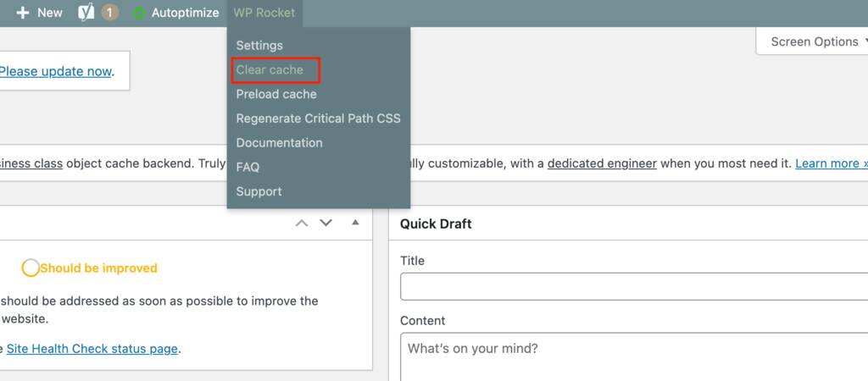Click the green Autoptimize status circle icon
Image resolution: width=868 pixels, height=381 pixels.
pyautogui.click(x=139, y=13)
